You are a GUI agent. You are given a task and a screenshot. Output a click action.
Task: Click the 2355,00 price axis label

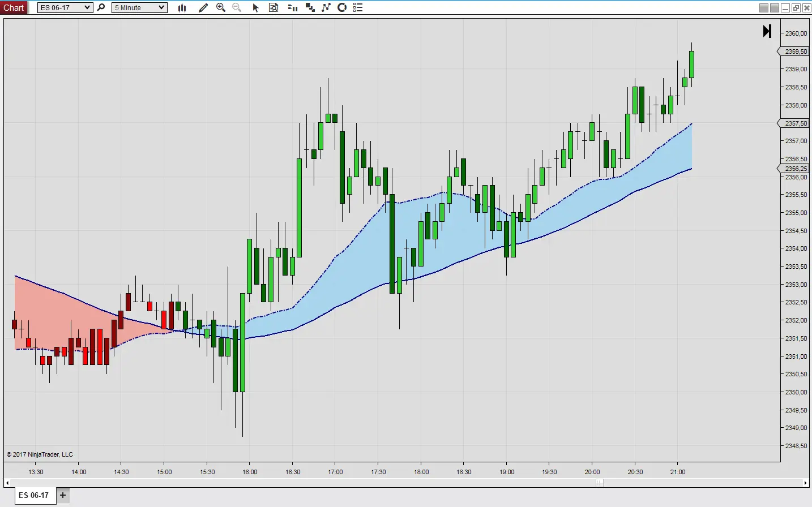796,213
